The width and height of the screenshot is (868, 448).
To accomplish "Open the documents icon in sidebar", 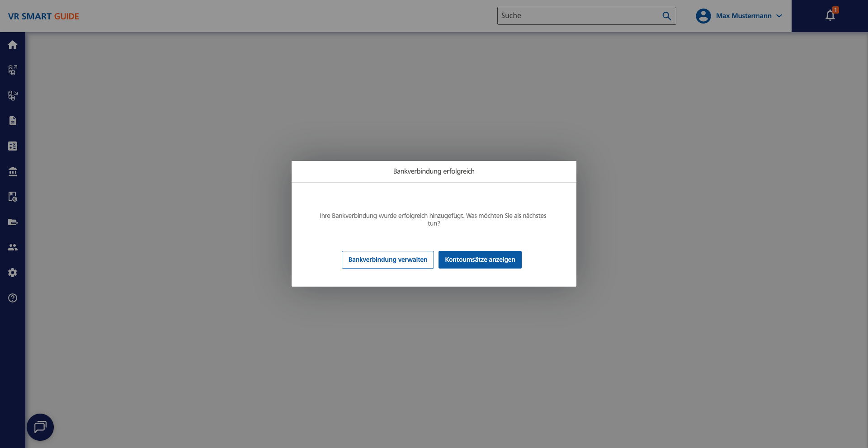I will [x=13, y=121].
